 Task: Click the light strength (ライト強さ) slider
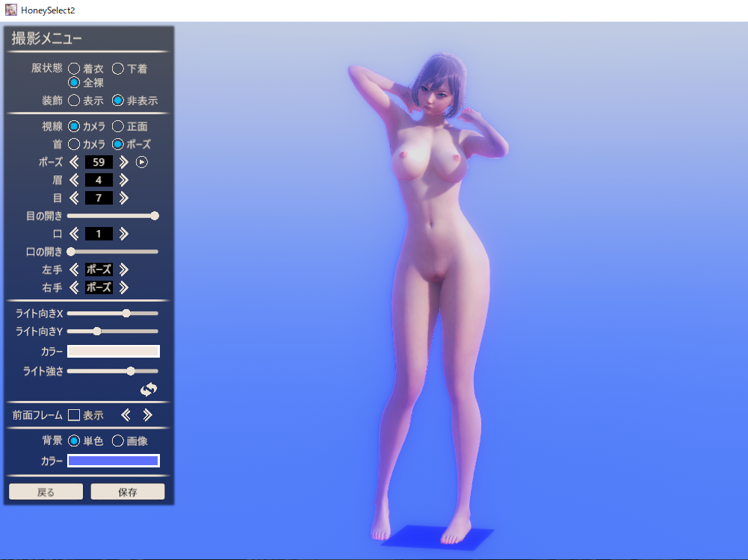point(113,370)
